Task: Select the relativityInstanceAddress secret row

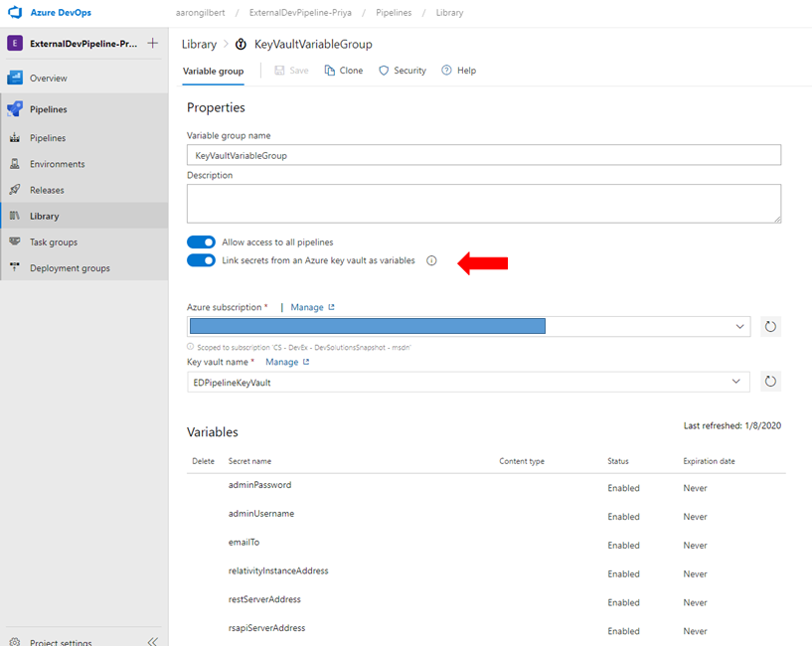Action: pos(486,573)
